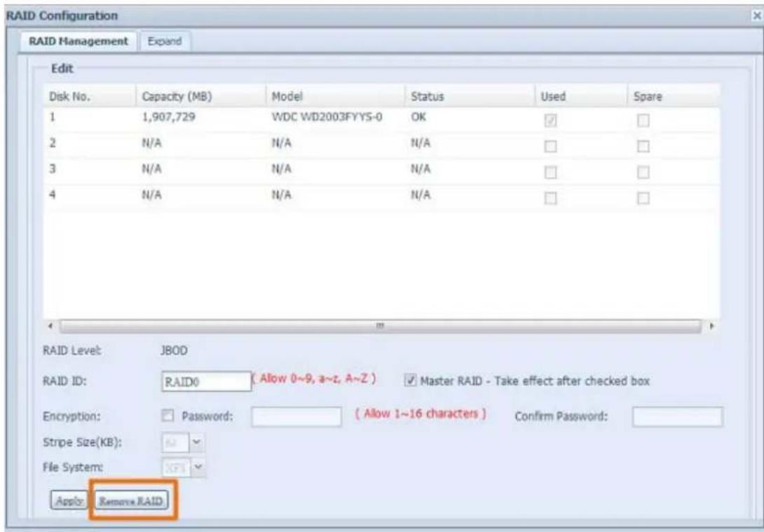Screen dimensions: 764x532
Task: Click the horizontal scrollbar under the disk list
Action: pos(378,327)
